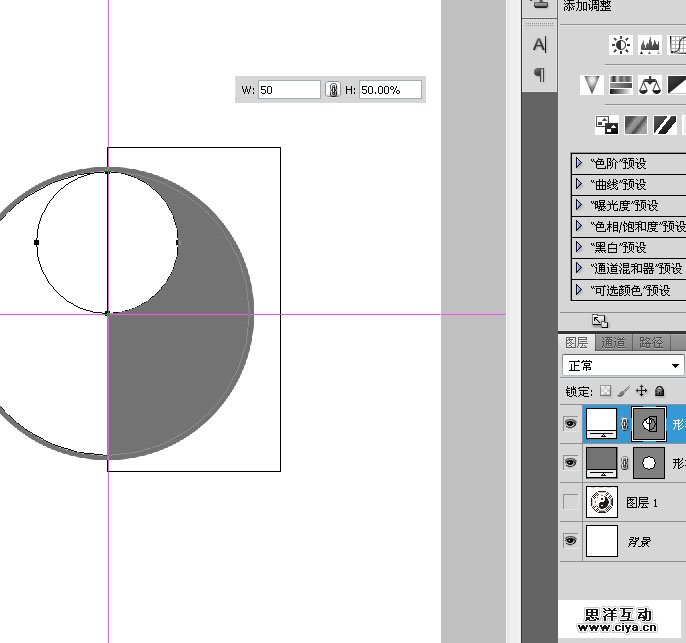
Task: Add an Invert adjustment
Action: tap(607, 125)
